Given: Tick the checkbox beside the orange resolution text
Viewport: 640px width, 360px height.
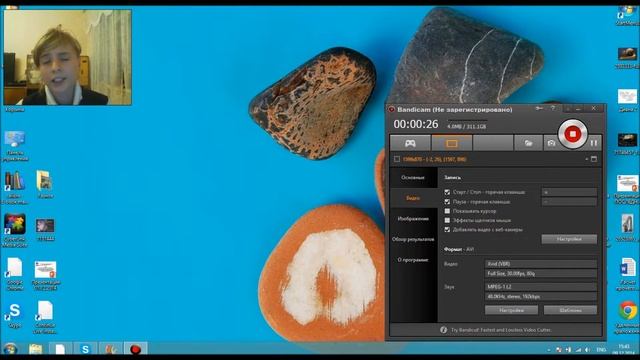Looking at the screenshot, I should pyautogui.click(x=397, y=159).
